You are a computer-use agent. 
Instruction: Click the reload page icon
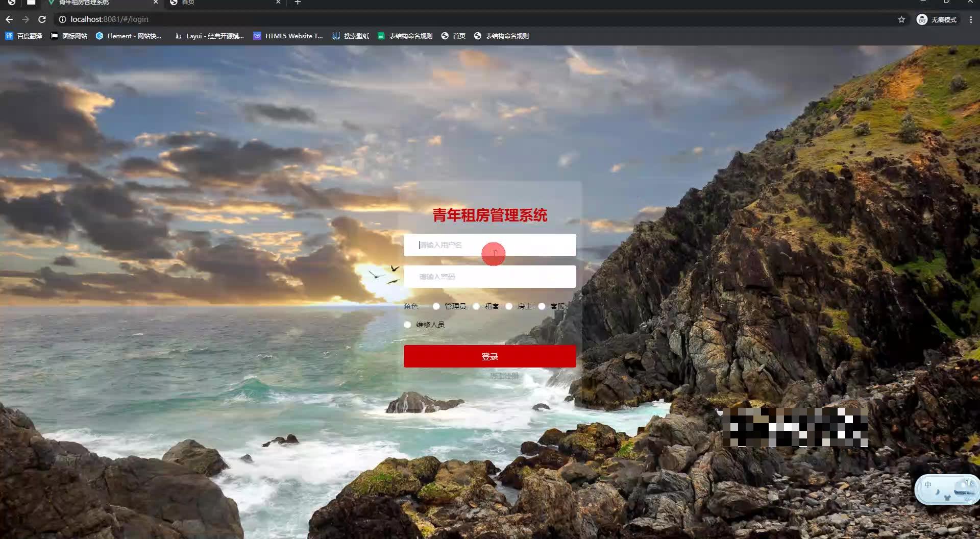tap(42, 19)
